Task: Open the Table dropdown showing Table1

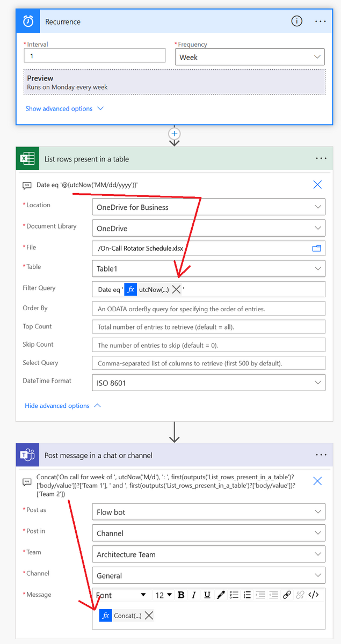Action: 208,268
